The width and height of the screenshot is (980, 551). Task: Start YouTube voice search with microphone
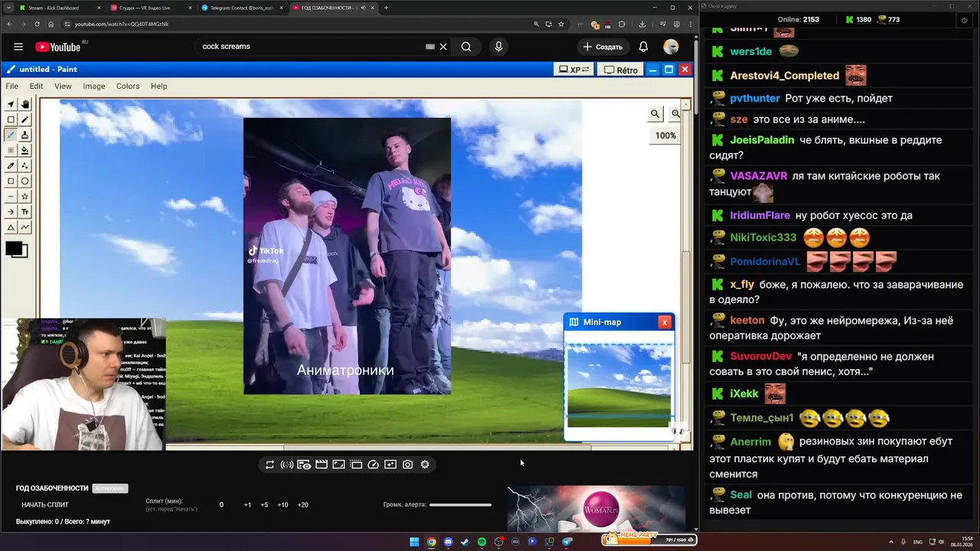[498, 47]
